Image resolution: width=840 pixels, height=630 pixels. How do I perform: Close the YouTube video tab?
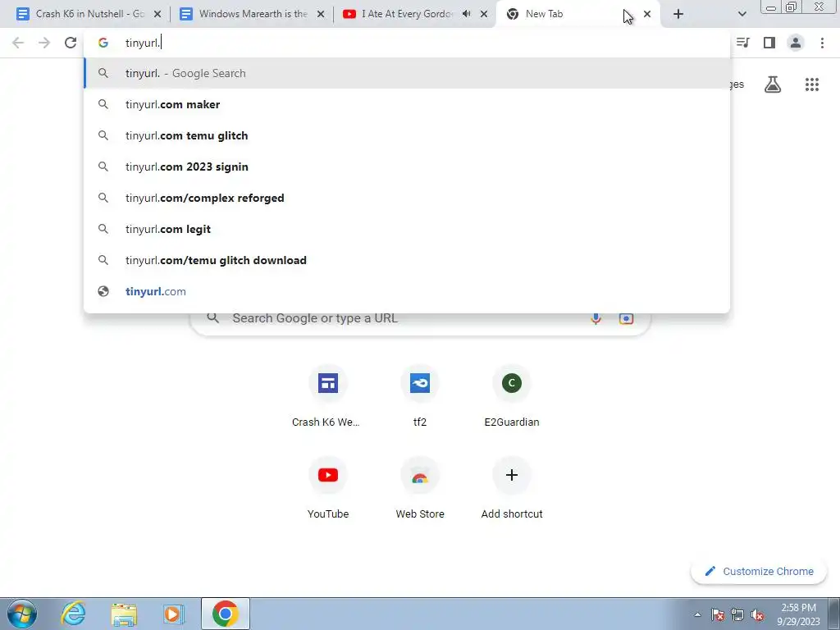click(x=484, y=14)
